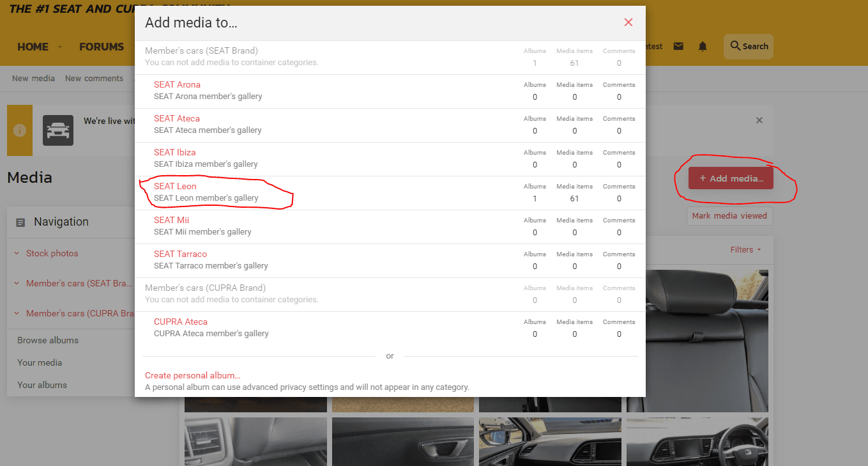The height and width of the screenshot is (466, 868).
Task: Close the Add media dialog
Action: pos(628,22)
